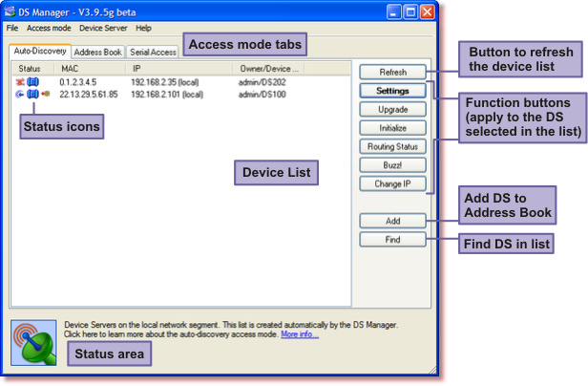This screenshot has height=386, width=588.
Task: Click the Initialize button
Action: tap(392, 128)
